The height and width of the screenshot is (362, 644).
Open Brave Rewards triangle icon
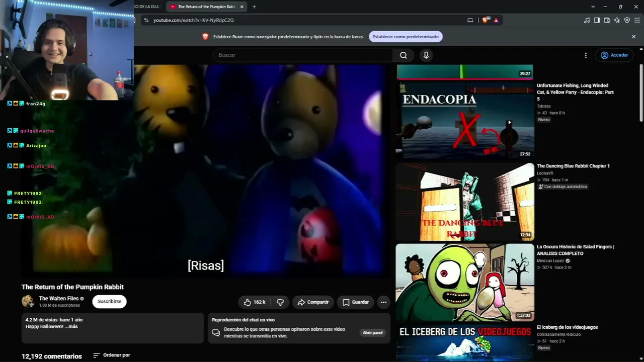(496, 20)
